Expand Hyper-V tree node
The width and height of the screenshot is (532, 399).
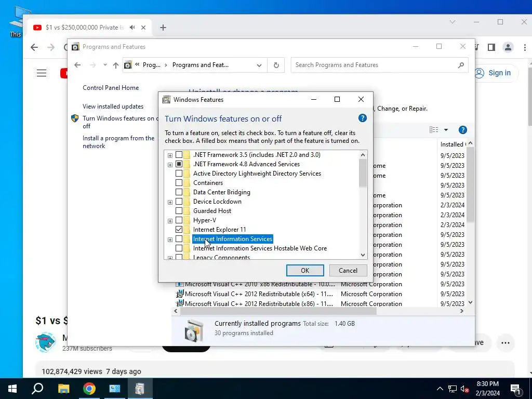[170, 221]
